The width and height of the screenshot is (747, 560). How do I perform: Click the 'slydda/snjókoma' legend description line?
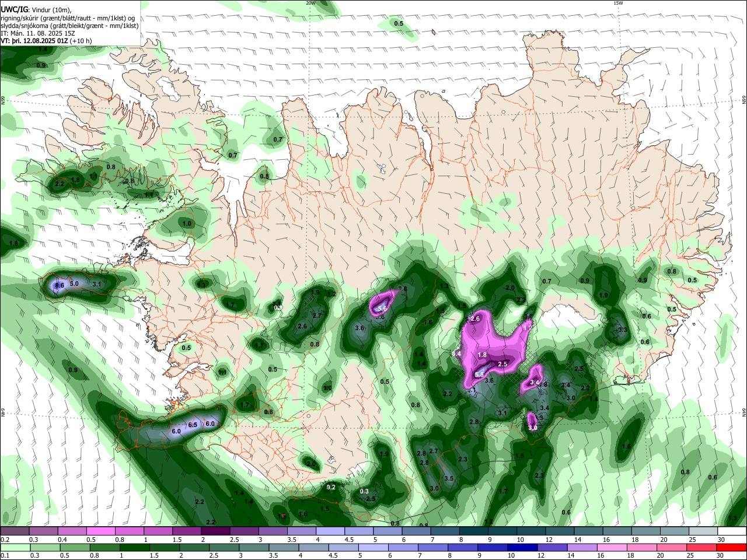click(x=70, y=26)
